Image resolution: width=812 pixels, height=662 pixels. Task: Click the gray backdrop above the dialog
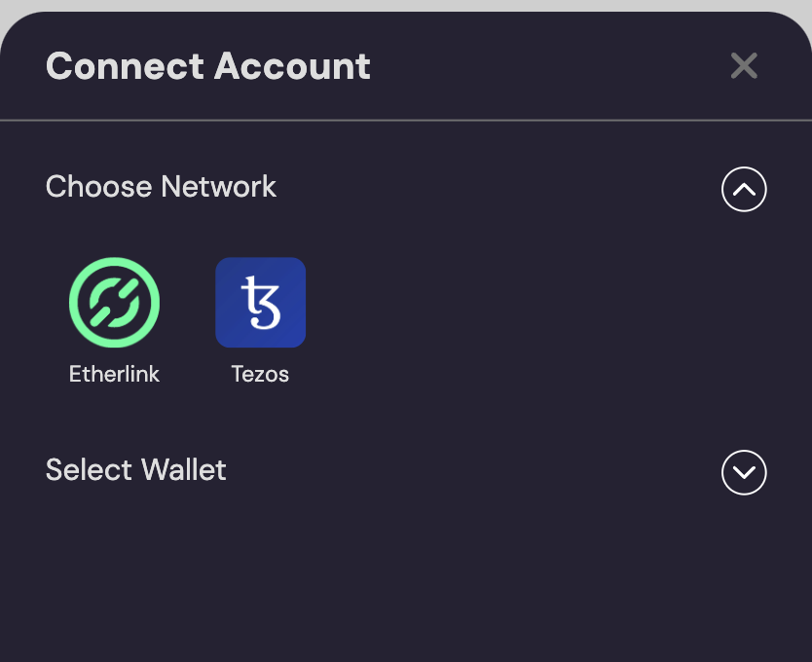[406, 5]
